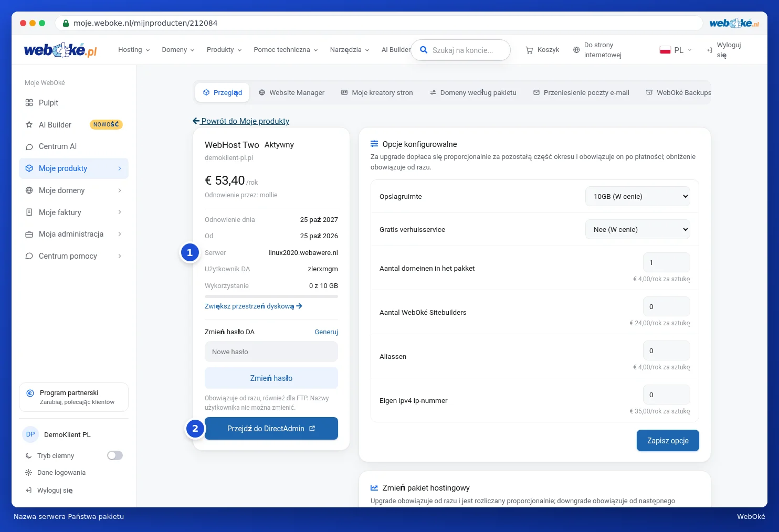Switch to the Website Manager tab
The width and height of the screenshot is (779, 532).
click(x=291, y=92)
